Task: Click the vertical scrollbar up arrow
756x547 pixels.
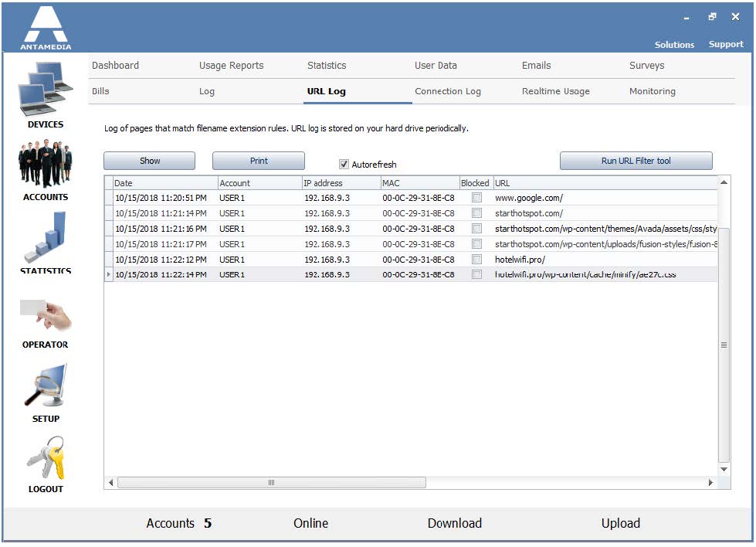Action: coord(724,182)
